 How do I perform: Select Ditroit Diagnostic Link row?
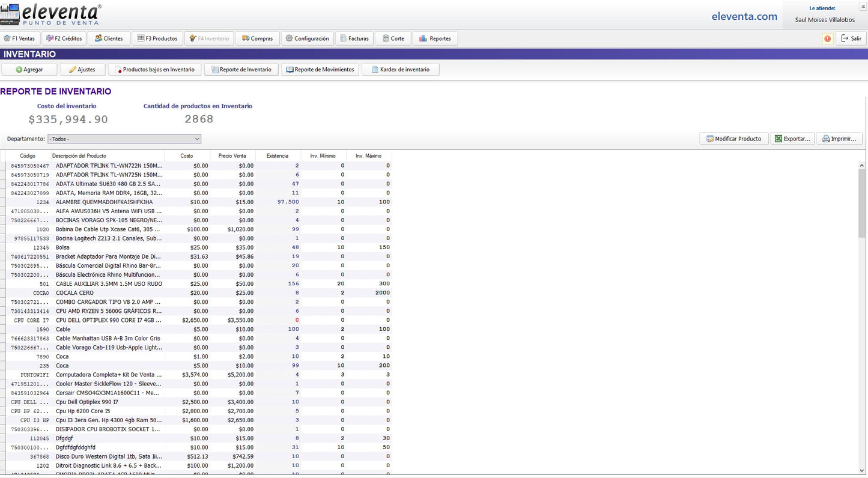tap(196, 465)
